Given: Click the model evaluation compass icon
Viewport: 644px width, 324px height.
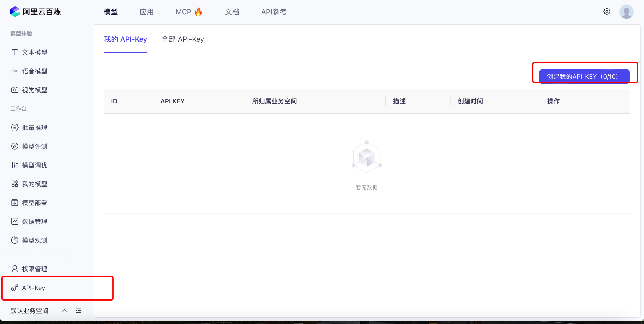Looking at the screenshot, I should (x=15, y=146).
